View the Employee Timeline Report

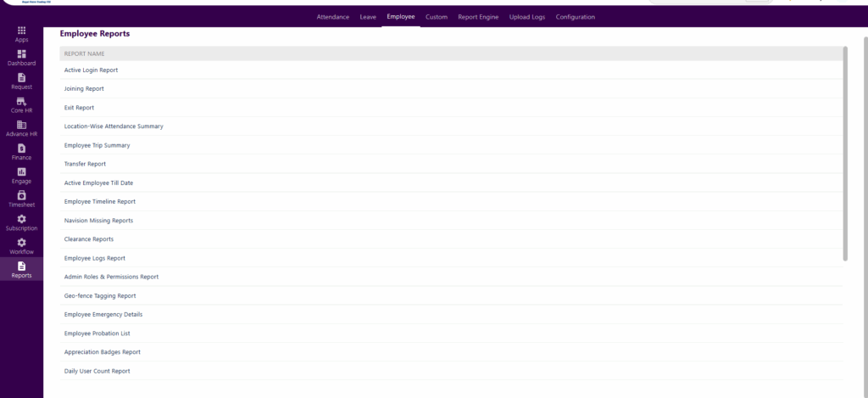pyautogui.click(x=99, y=202)
